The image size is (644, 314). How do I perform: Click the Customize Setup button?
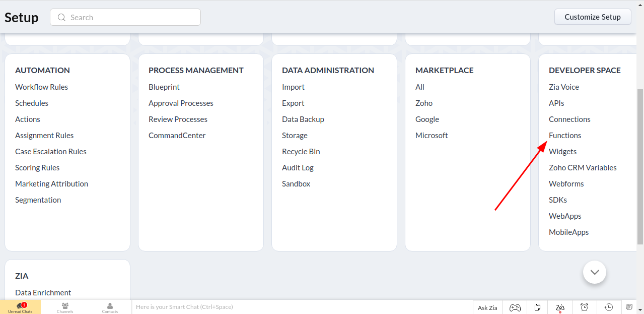point(593,17)
